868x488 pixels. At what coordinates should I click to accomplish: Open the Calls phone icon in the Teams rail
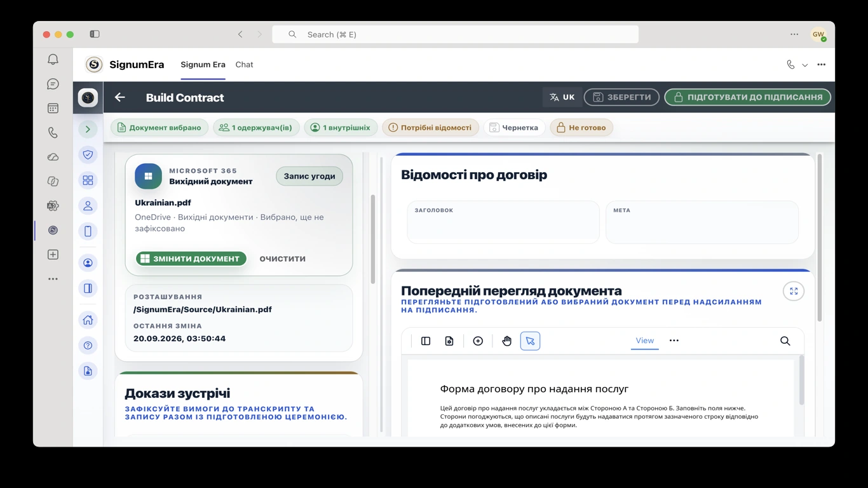[53, 133]
